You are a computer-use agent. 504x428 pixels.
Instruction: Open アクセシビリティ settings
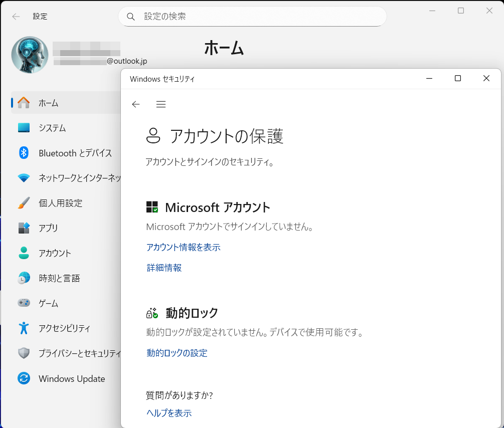click(64, 328)
